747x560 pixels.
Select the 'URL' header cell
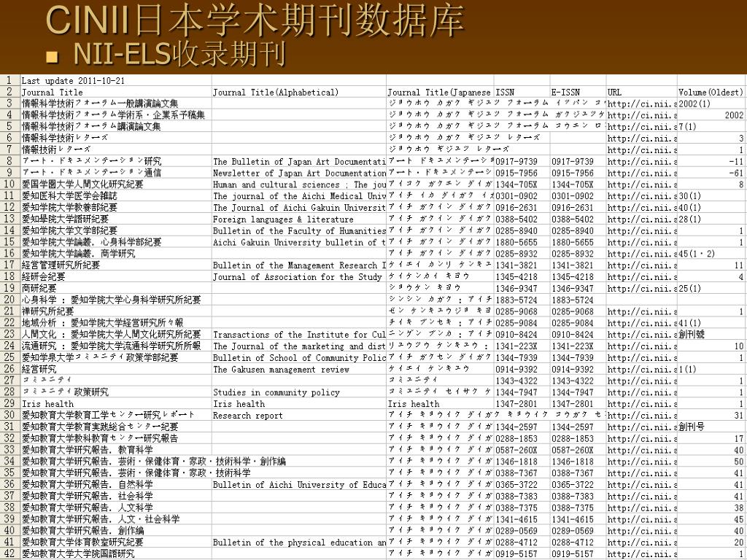click(641, 92)
